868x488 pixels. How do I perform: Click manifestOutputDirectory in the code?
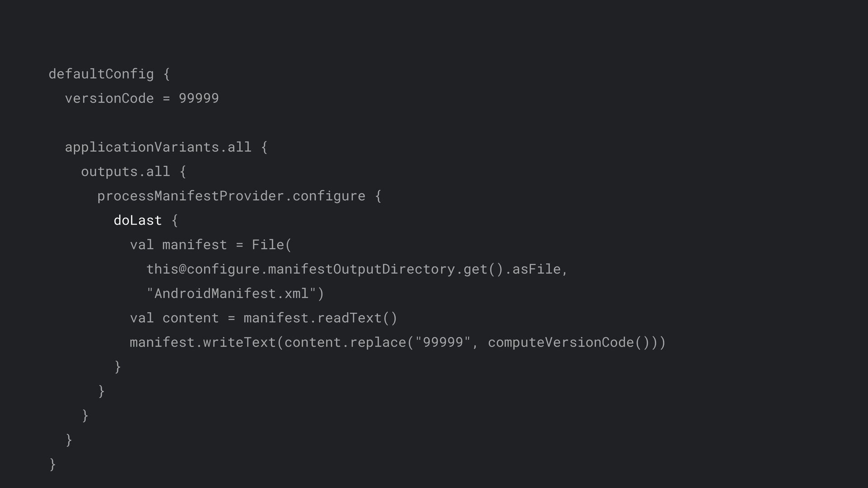pyautogui.click(x=362, y=269)
